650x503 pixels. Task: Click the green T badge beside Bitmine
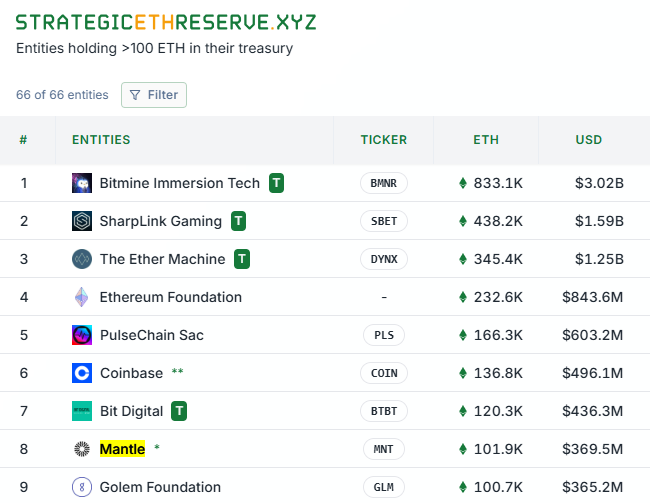click(276, 183)
